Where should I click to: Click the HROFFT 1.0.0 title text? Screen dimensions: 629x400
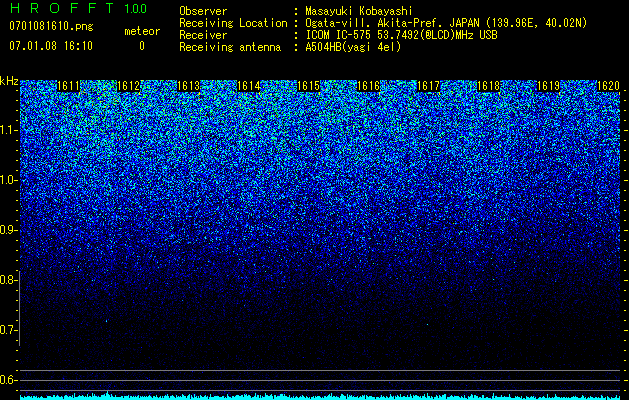pyautogui.click(x=78, y=8)
